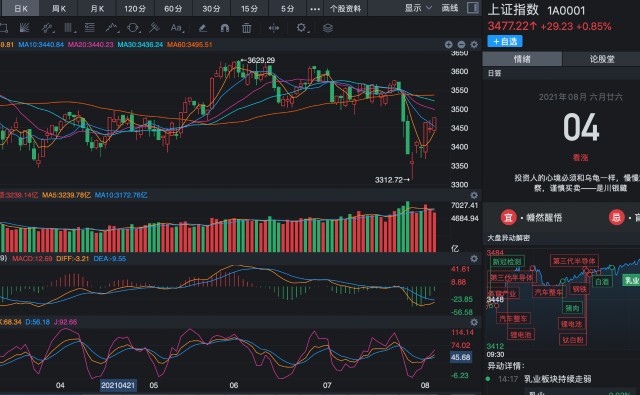Click MA20:3440.23 indicator label
640x395 pixels.
[x=90, y=44]
